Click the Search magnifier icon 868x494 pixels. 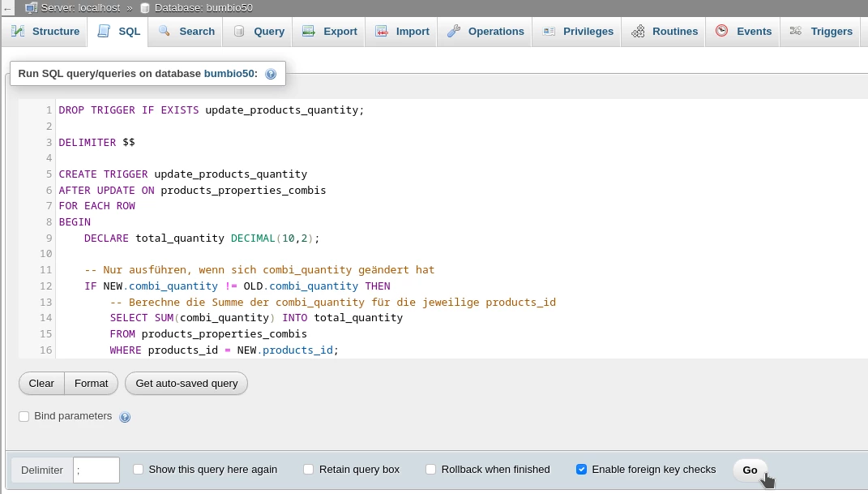click(165, 31)
